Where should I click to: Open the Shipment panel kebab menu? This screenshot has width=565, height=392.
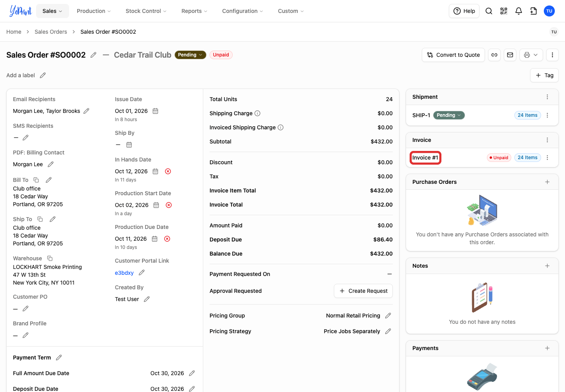pos(547,97)
